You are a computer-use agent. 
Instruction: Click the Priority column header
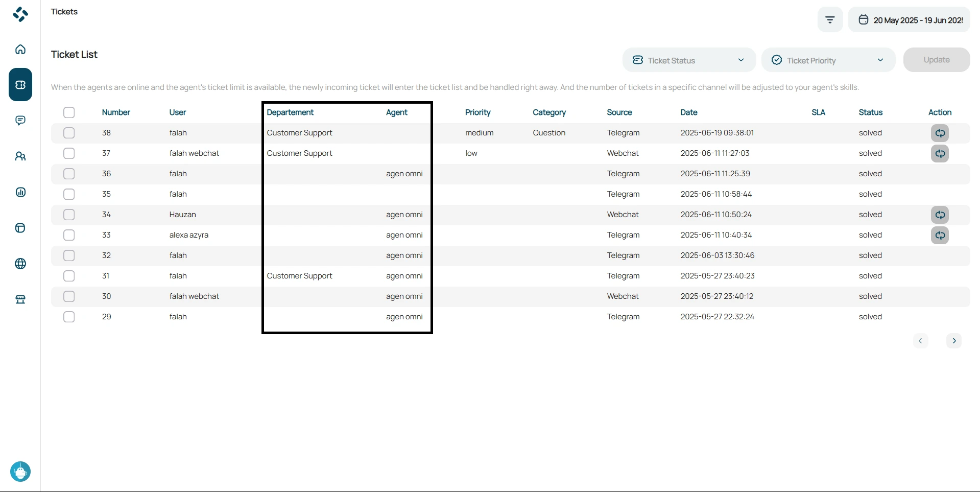(x=477, y=112)
